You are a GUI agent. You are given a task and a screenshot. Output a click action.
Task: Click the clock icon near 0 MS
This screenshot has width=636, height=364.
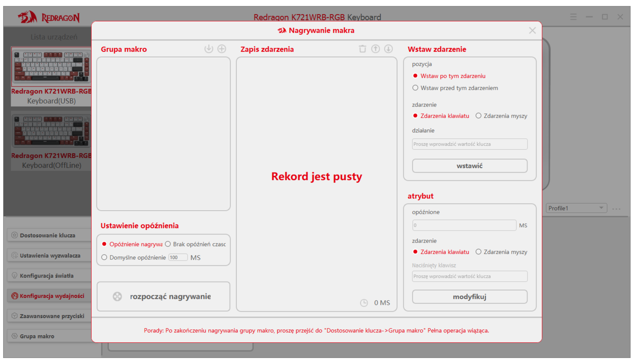(364, 303)
